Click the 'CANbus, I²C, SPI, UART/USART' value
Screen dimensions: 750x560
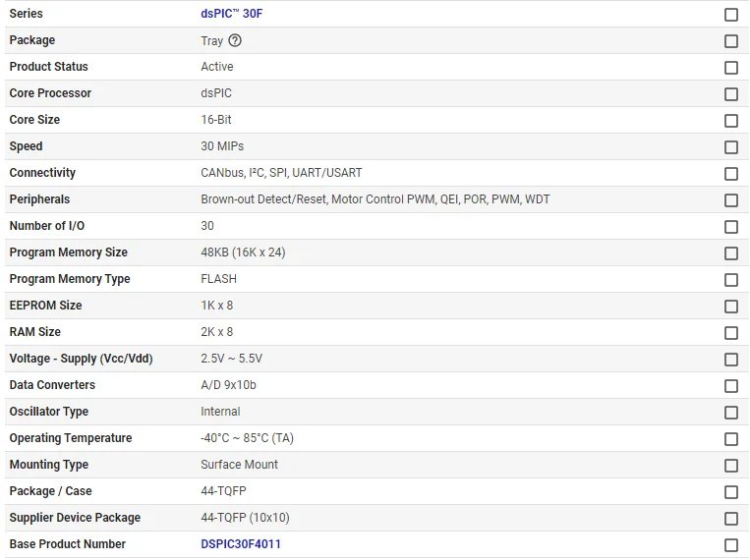coord(281,173)
